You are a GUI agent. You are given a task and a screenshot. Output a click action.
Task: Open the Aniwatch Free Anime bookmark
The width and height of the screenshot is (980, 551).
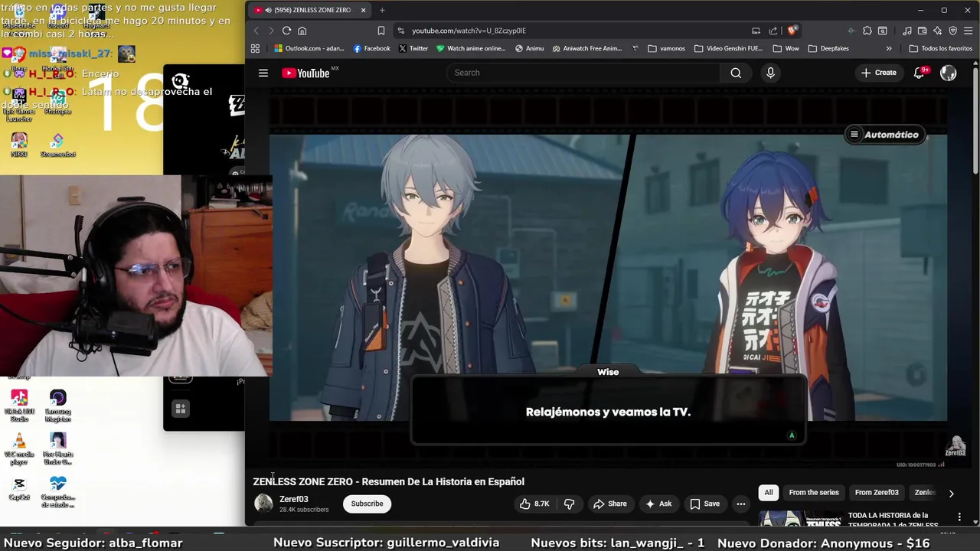tap(587, 48)
